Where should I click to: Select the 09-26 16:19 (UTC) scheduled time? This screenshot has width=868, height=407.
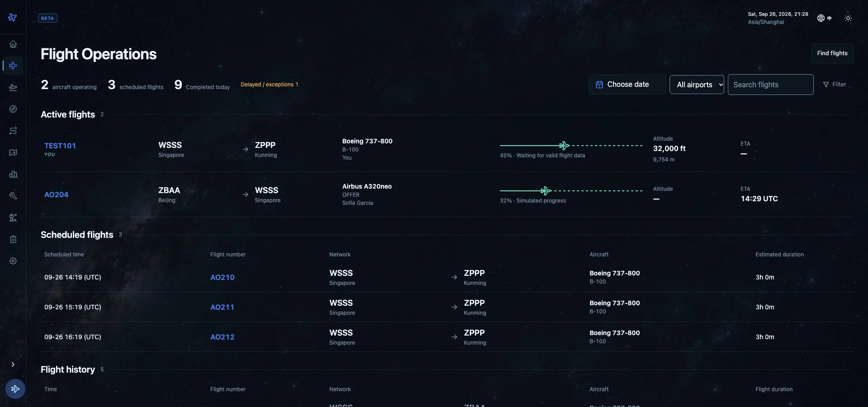pos(73,337)
